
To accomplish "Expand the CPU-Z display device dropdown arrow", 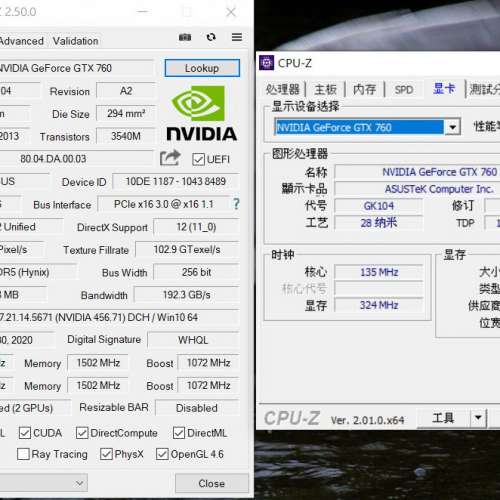I will tap(452, 127).
